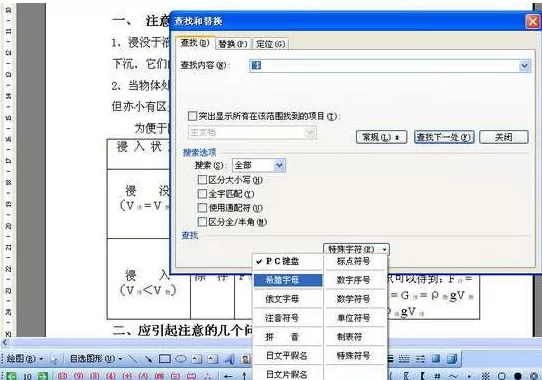Click the 关闭 button

coord(504,137)
